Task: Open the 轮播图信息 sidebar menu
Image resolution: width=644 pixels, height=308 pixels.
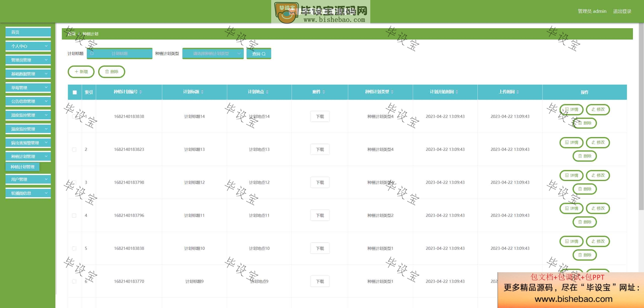Action: click(x=28, y=193)
